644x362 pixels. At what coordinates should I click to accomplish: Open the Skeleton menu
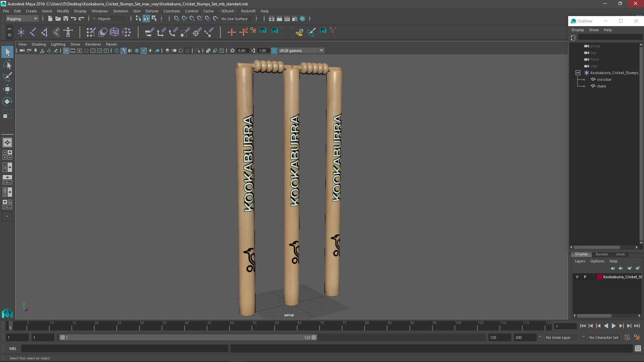pyautogui.click(x=120, y=11)
